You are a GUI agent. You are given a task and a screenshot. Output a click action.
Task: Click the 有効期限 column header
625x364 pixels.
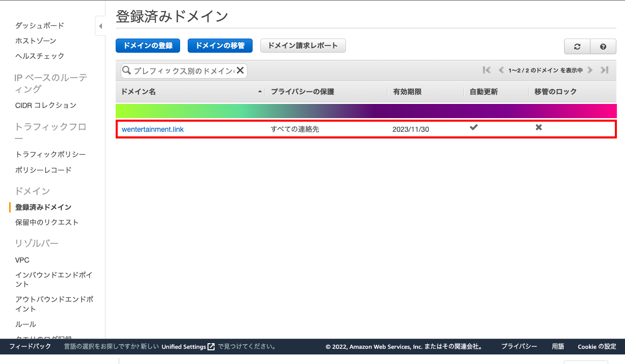point(407,92)
